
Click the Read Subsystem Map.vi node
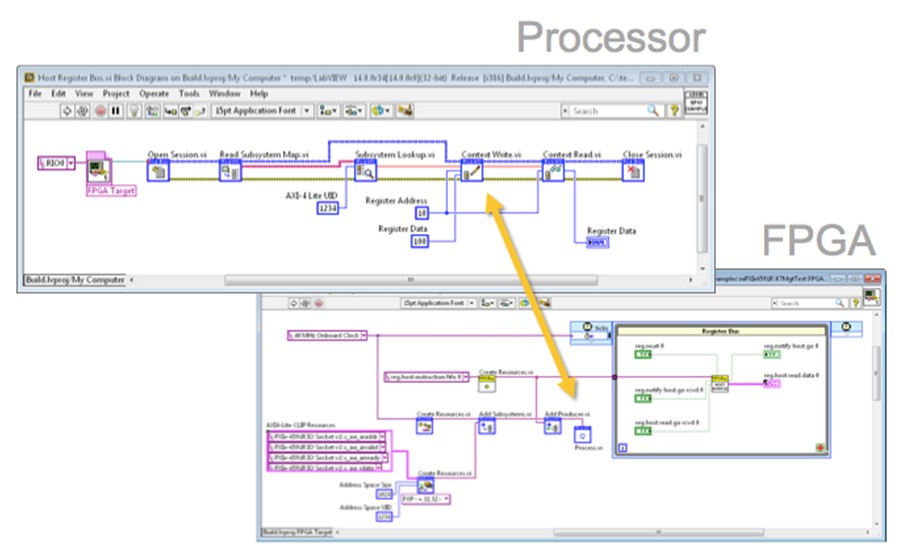[x=231, y=173]
